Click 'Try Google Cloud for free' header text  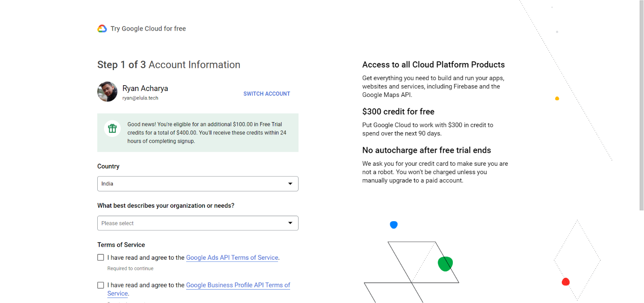[148, 29]
